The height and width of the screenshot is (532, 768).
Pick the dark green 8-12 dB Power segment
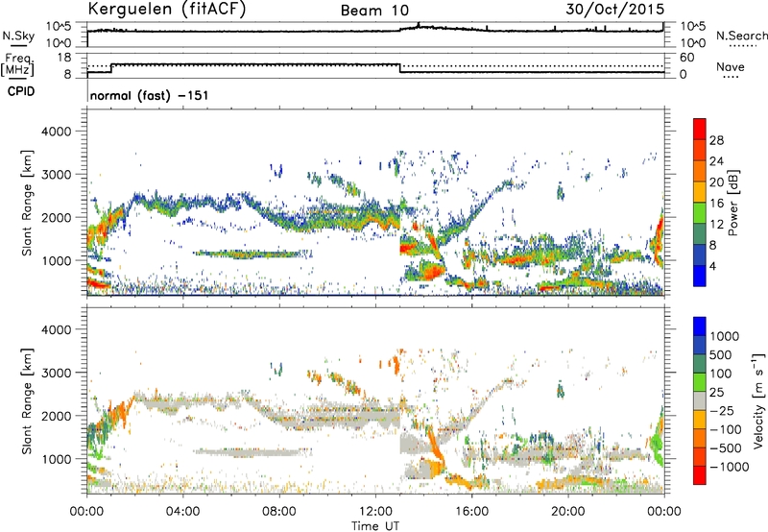click(x=700, y=234)
